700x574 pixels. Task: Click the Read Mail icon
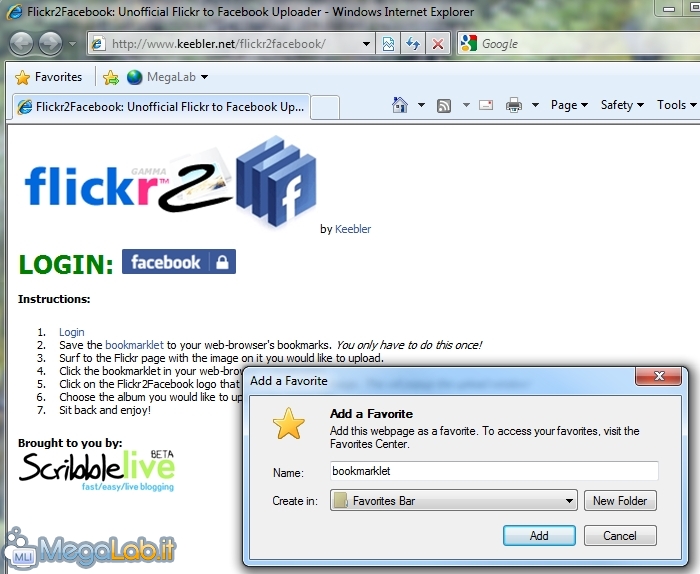[486, 105]
